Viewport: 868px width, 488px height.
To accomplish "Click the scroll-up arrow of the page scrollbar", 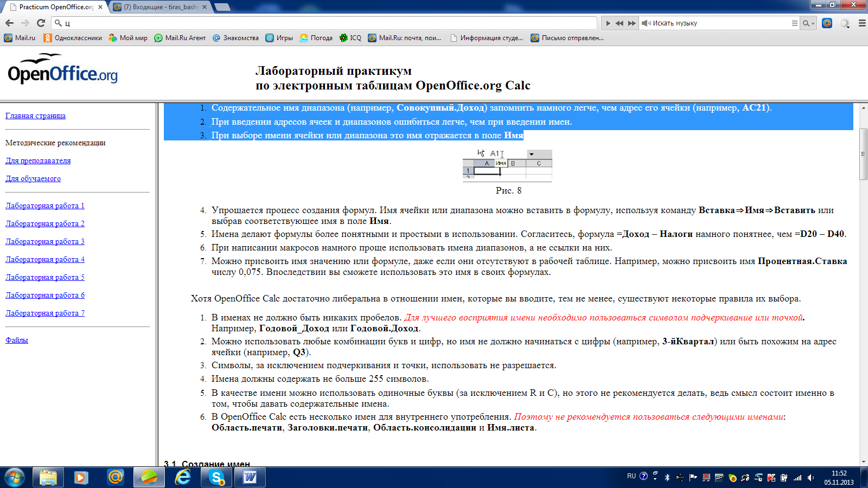I will click(863, 107).
